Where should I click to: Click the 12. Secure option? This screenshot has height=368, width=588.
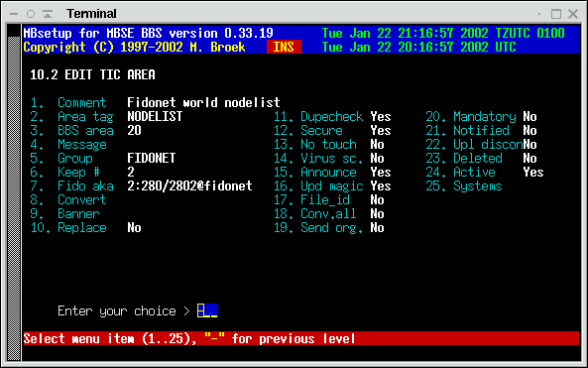pos(307,130)
